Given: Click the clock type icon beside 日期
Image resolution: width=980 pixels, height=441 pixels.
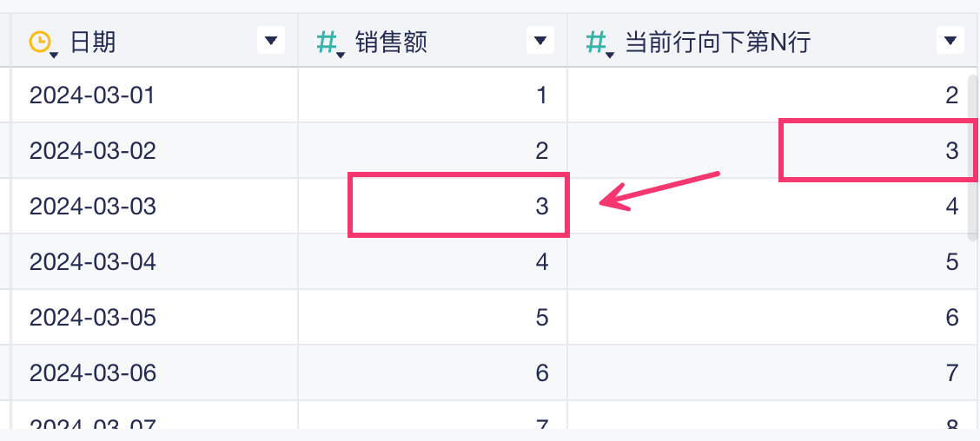Looking at the screenshot, I should (x=40, y=41).
